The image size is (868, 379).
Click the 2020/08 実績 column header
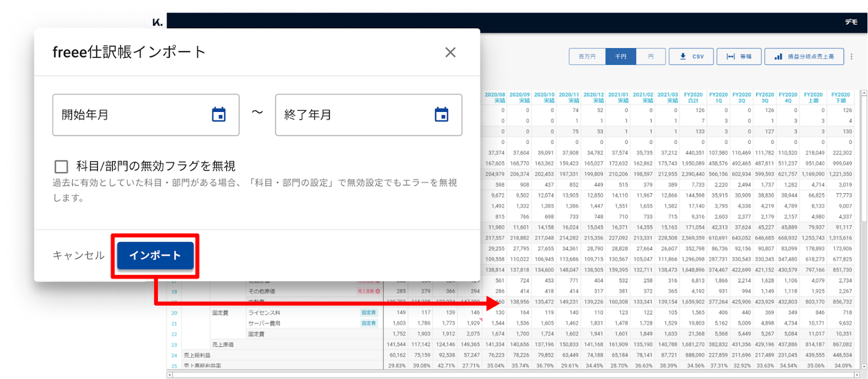click(495, 98)
